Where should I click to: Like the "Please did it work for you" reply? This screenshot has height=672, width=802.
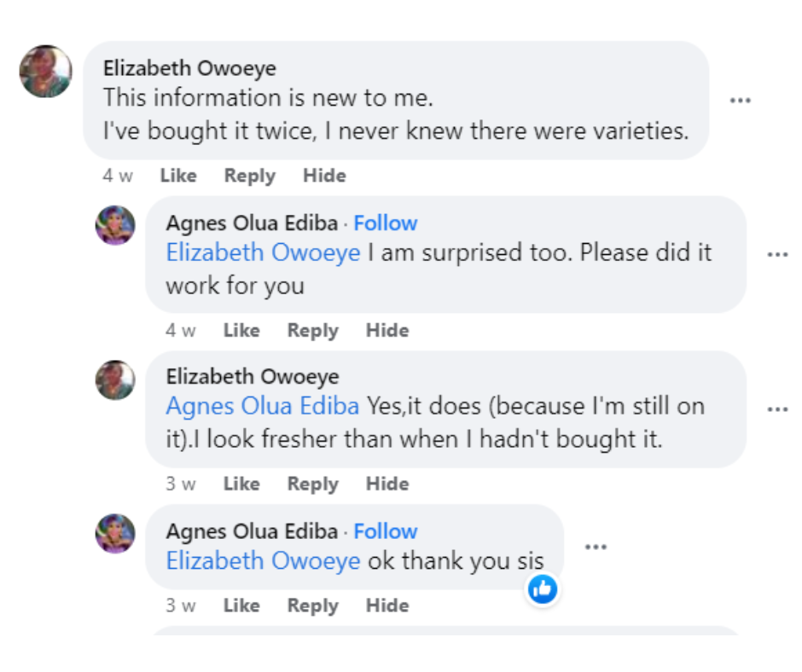click(x=241, y=330)
